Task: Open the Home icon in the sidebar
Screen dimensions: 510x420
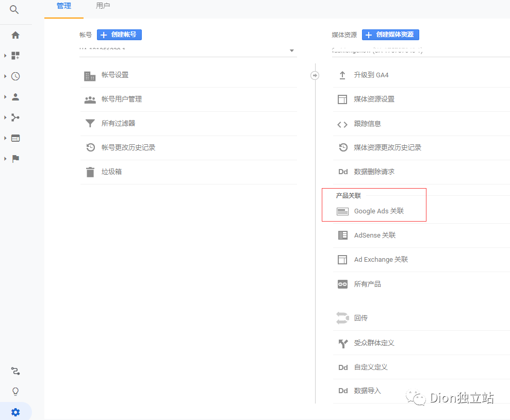Action: (15, 35)
